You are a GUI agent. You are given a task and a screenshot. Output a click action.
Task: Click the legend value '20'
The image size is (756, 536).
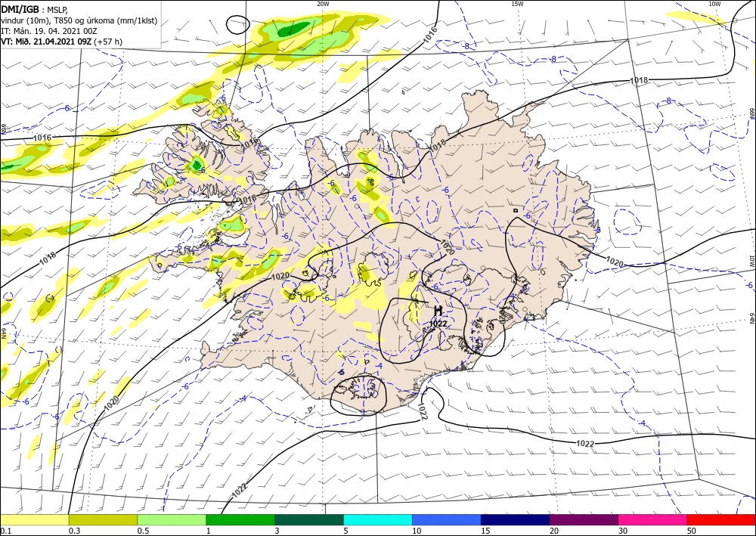(554, 531)
